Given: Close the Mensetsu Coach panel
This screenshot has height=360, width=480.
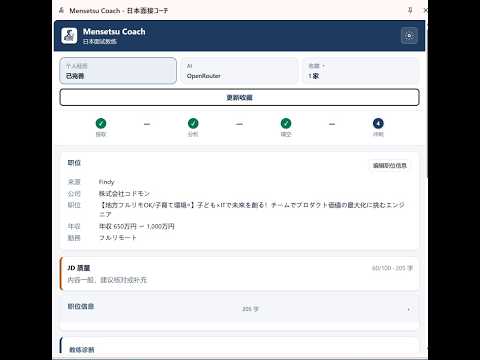Looking at the screenshot, I should 425,11.
